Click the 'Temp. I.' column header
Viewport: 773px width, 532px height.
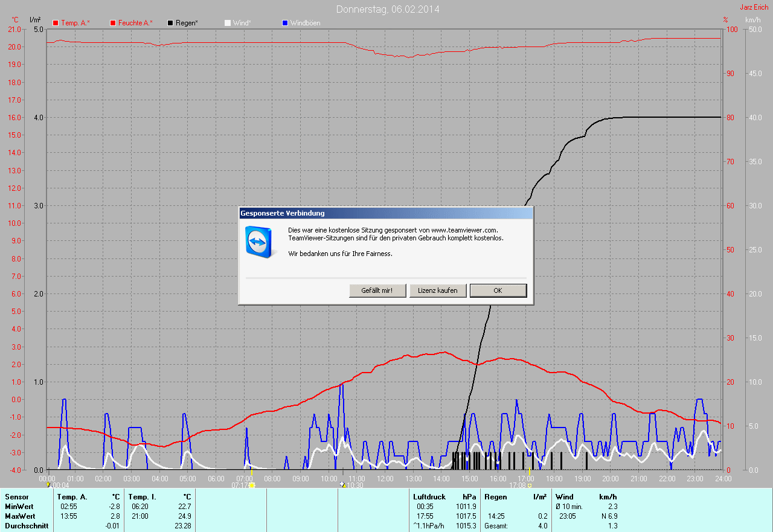[143, 497]
